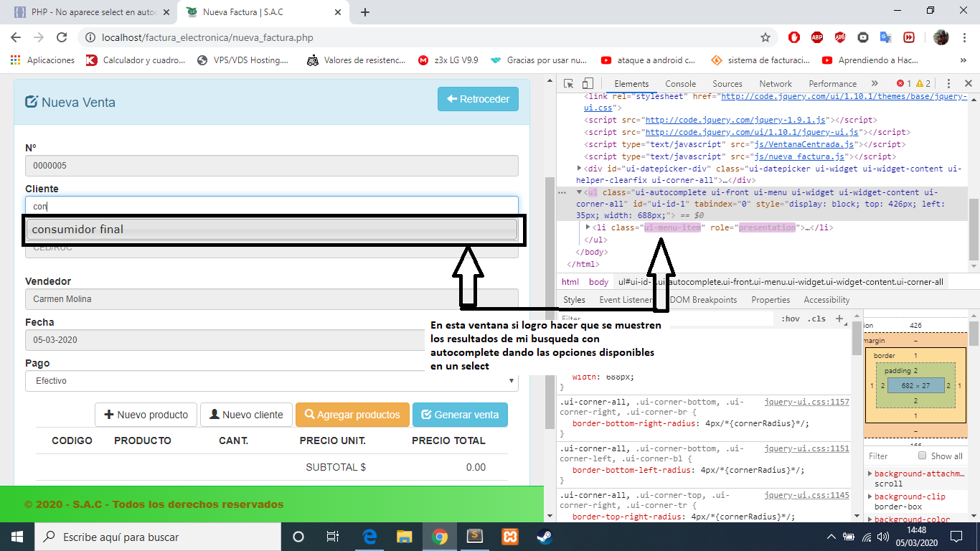980x551 pixels.
Task: Open the js/nueva_factura.js script link
Action: [x=799, y=156]
